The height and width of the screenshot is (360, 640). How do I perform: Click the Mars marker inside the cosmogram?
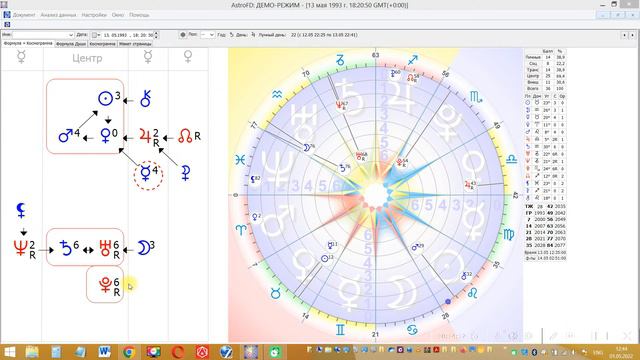click(x=414, y=247)
